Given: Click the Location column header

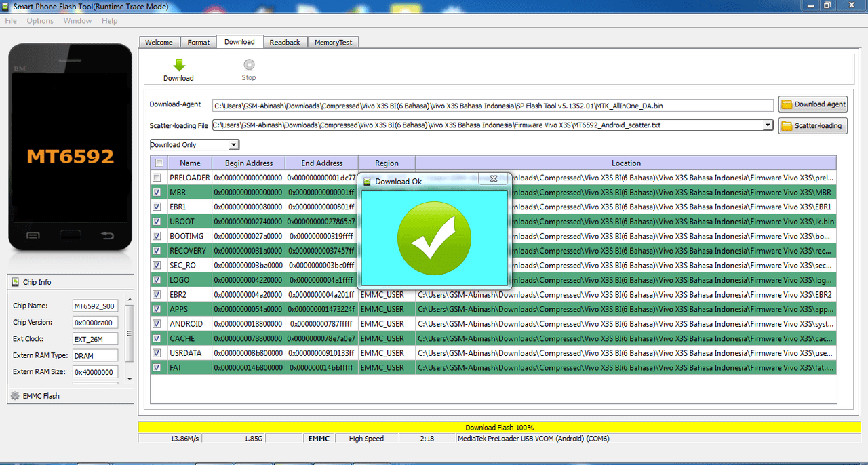Looking at the screenshot, I should pyautogui.click(x=626, y=163).
